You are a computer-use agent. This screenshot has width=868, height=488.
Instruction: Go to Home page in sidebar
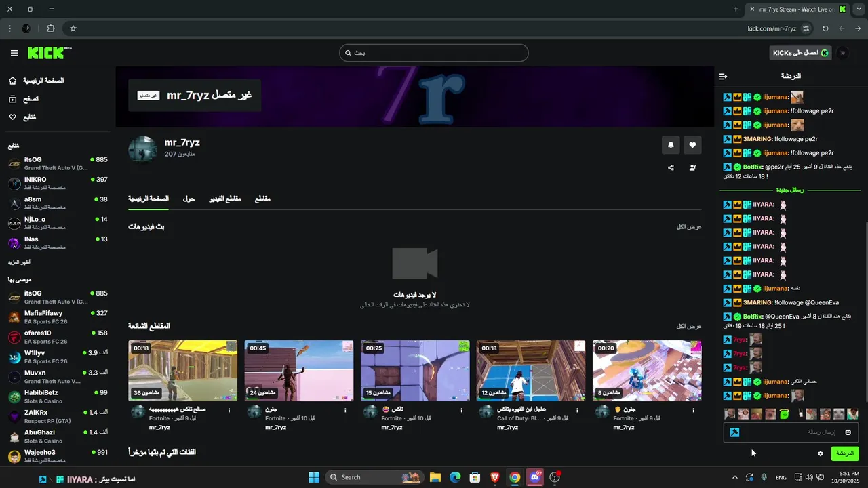click(x=37, y=81)
